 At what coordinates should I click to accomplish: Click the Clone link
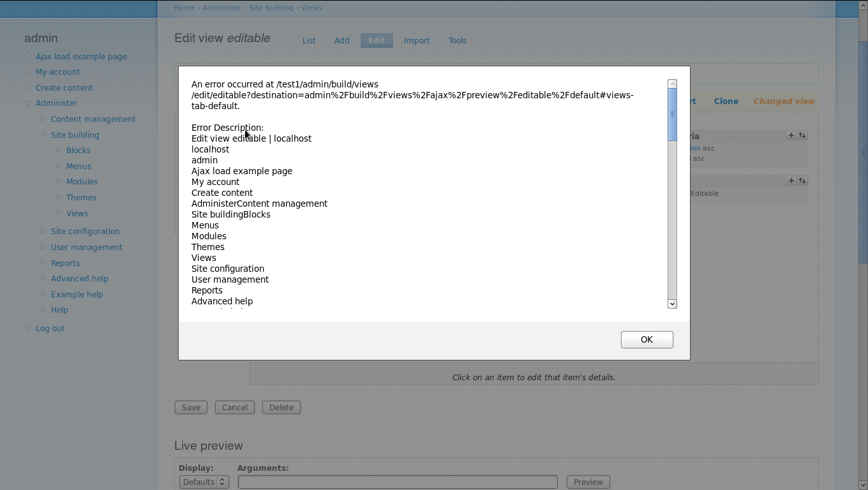click(726, 101)
